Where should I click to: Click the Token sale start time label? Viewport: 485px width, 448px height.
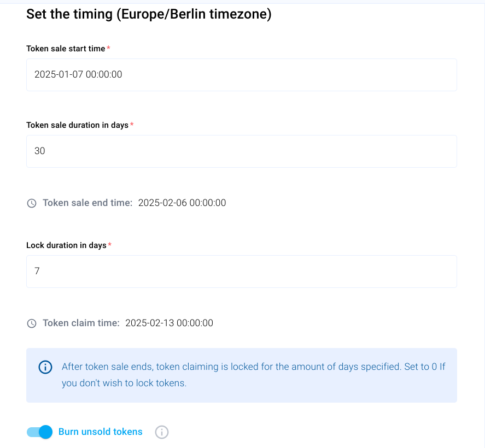pyautogui.click(x=66, y=49)
